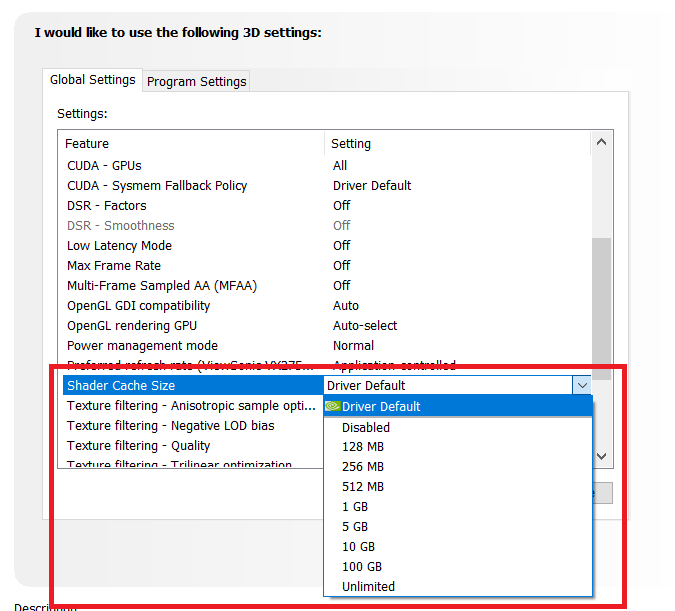
Task: Select Unlimited shader cache size
Action: (368, 587)
